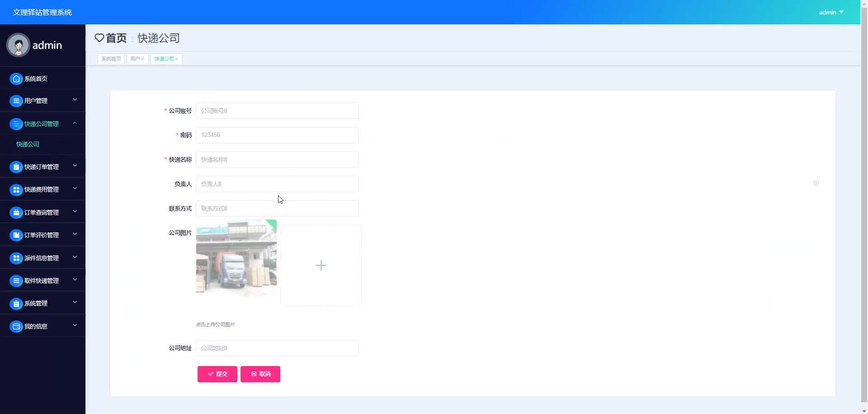Click the 订单查询管理 briefcase icon
This screenshot has width=868, height=414.
coord(16,212)
